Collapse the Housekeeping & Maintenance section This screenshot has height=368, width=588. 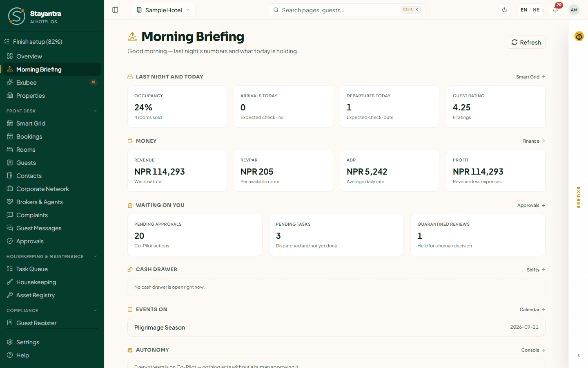click(x=95, y=256)
